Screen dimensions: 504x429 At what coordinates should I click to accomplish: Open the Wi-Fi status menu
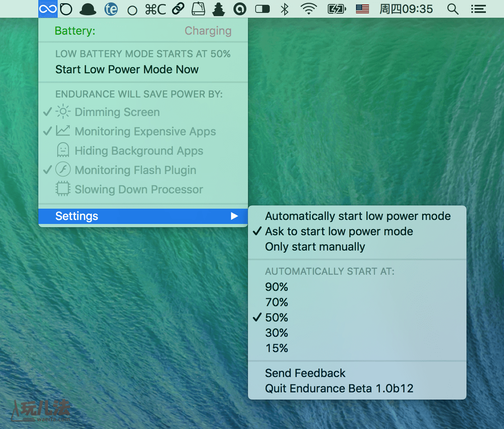(309, 9)
